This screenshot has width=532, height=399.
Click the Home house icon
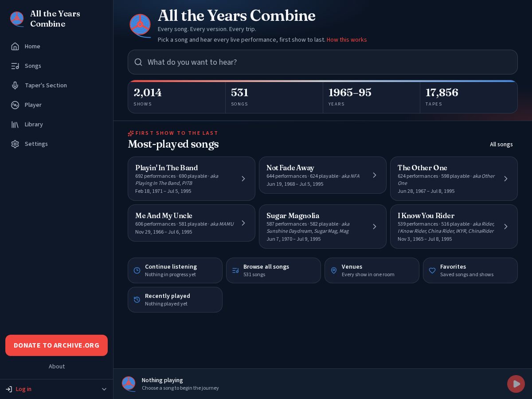click(x=15, y=46)
